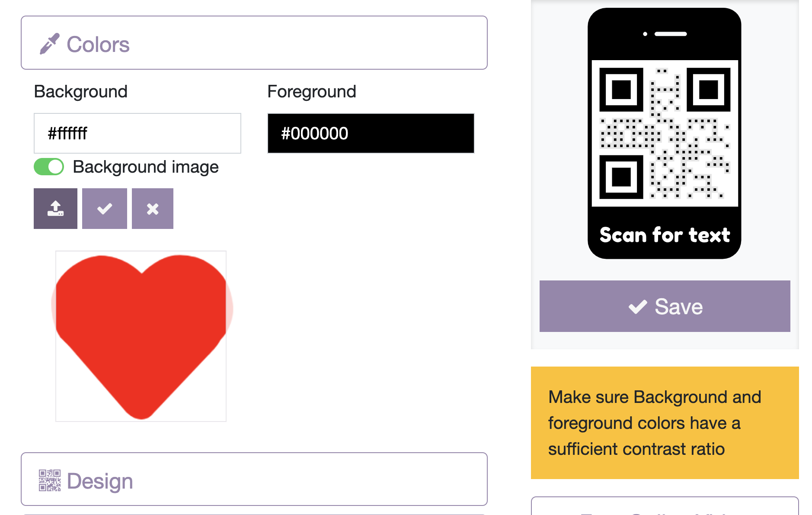Click the QR code icon next to Design
The image size is (812, 515).
pos(50,480)
